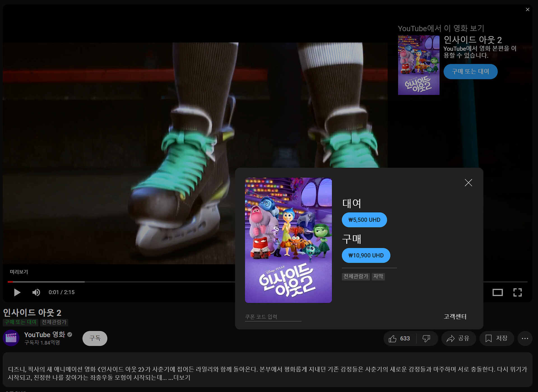Screen dimensions: 538x392
Task: Dislike the video with thumbs down
Action: (426, 338)
